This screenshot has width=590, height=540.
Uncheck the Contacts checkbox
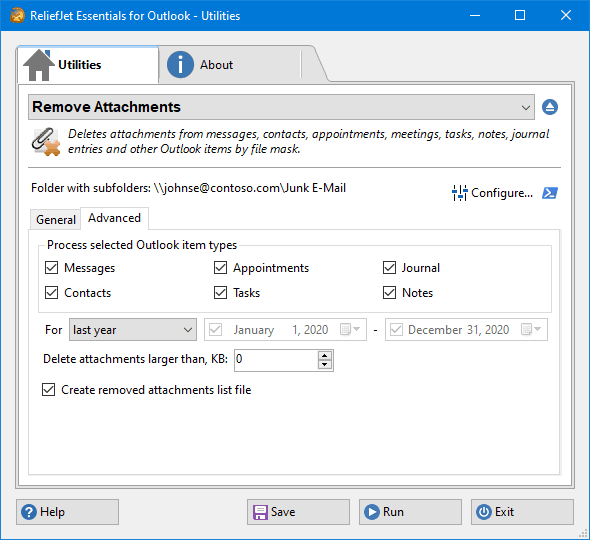pos(52,293)
